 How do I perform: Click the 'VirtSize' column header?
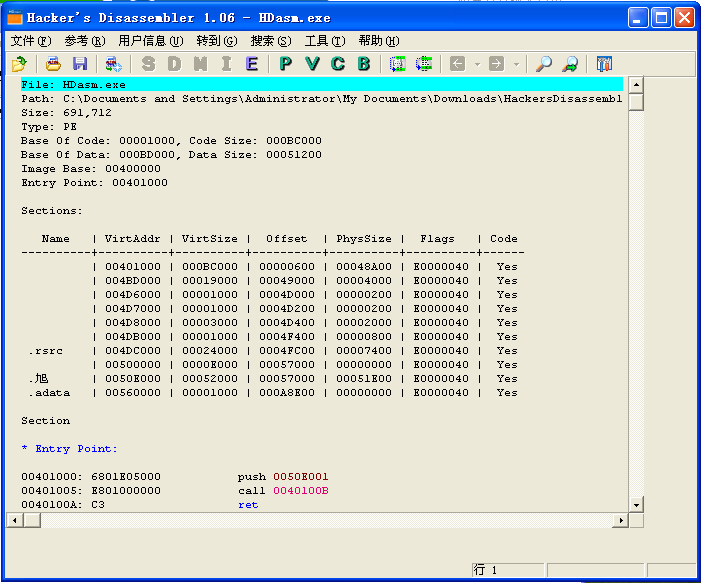click(210, 239)
